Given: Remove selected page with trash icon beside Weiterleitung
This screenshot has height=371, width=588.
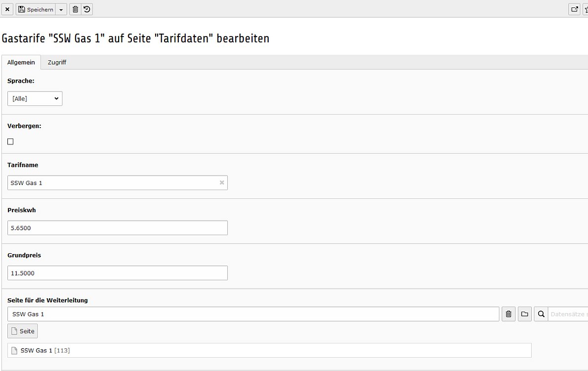Looking at the screenshot, I should coord(508,314).
